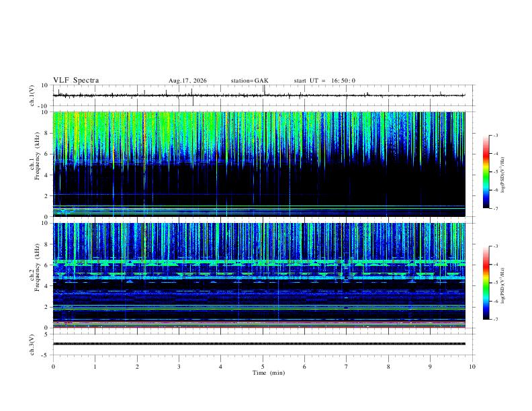Click the 10 minute tick on time axis
Viewport: 532px width, 411px height.
[x=472, y=367]
